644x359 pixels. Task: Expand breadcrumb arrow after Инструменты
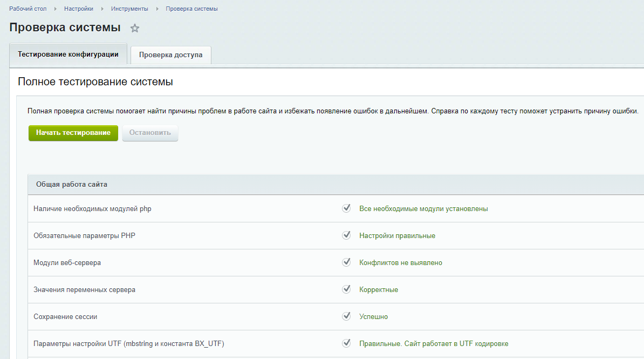tap(158, 9)
